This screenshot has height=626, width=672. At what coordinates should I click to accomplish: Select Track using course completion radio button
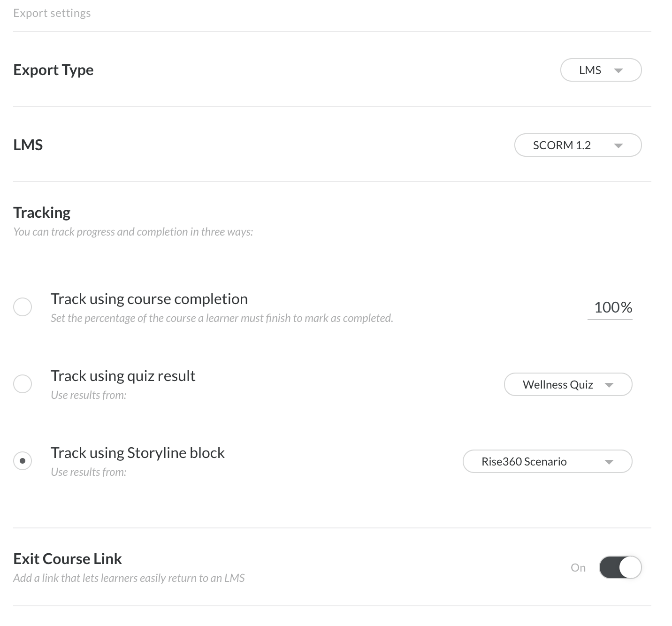tap(23, 307)
